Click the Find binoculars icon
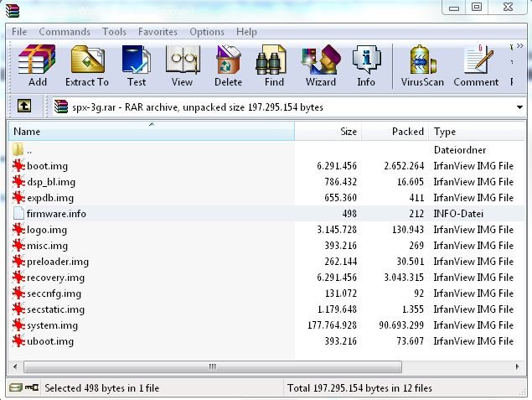 pos(271,60)
